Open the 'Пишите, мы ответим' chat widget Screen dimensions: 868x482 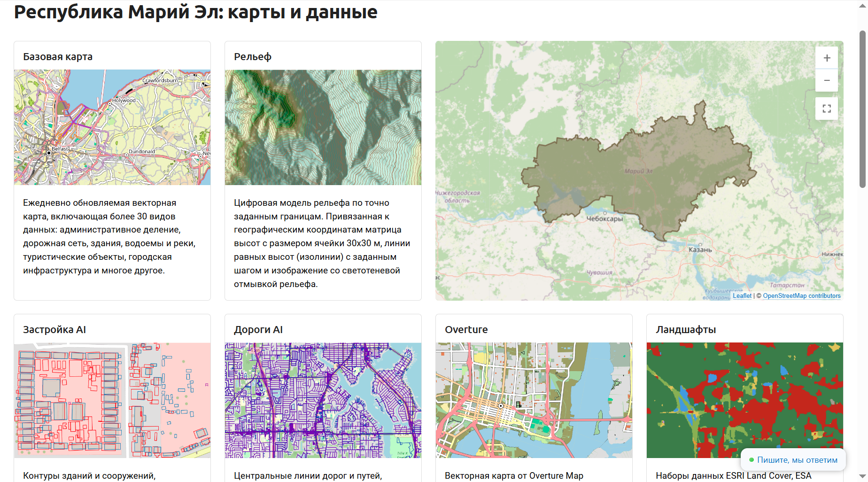point(793,460)
